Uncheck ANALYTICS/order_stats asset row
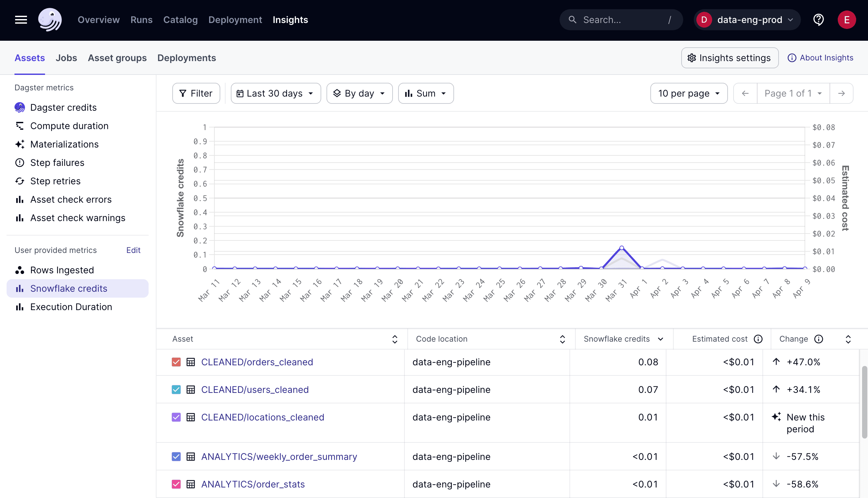Screen dimensions: 868x498 pyautogui.click(x=176, y=484)
